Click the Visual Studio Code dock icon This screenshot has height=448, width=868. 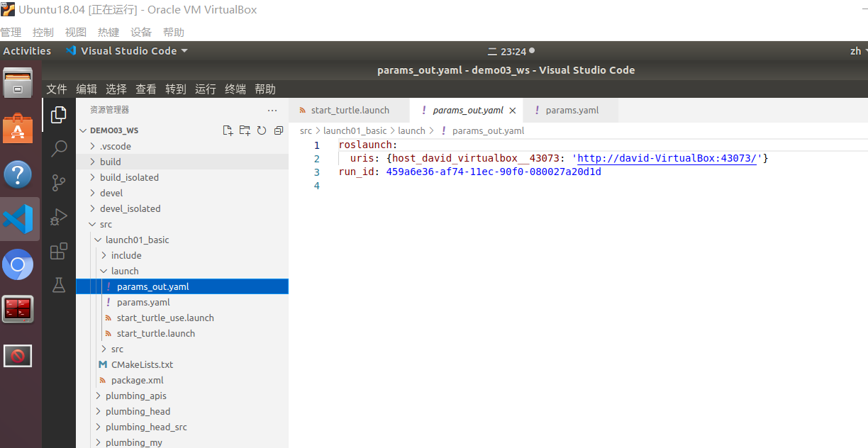click(x=18, y=219)
